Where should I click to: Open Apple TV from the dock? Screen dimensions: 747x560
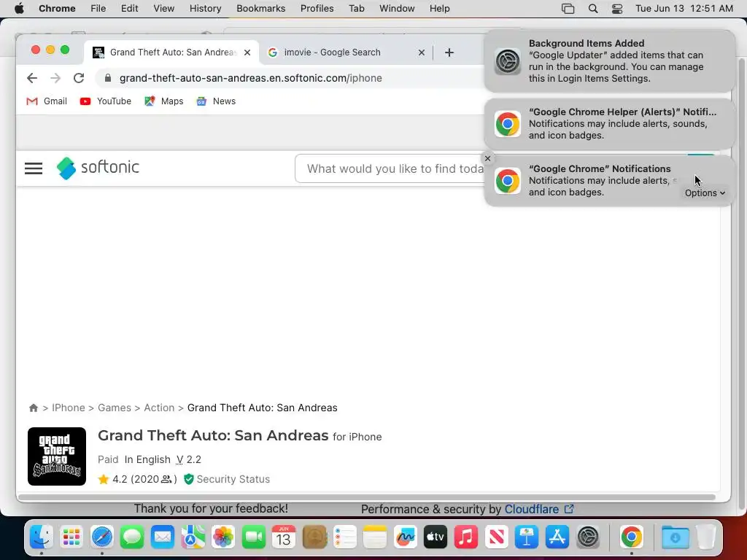[436, 537]
